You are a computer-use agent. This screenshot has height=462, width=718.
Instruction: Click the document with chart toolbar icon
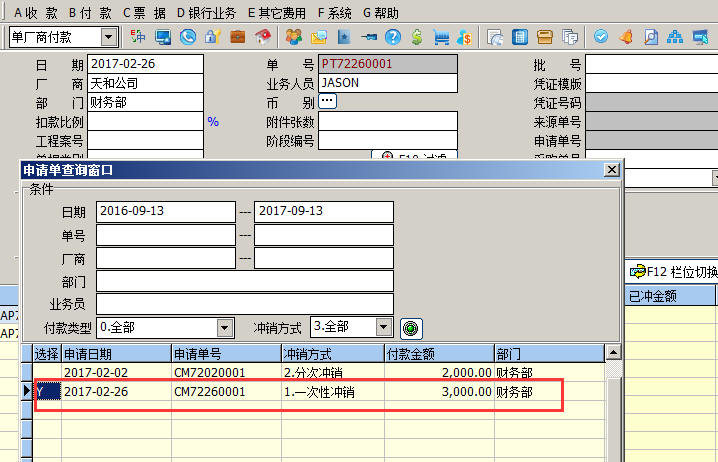click(x=495, y=37)
